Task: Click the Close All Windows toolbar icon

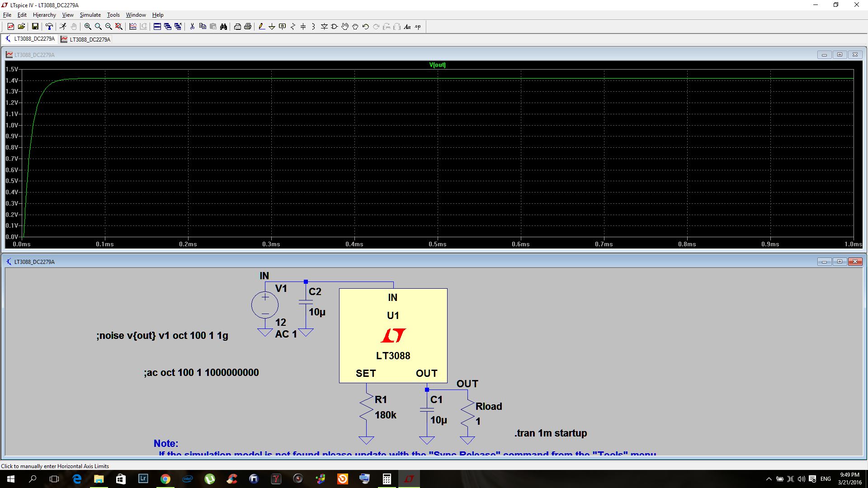Action: click(x=178, y=27)
